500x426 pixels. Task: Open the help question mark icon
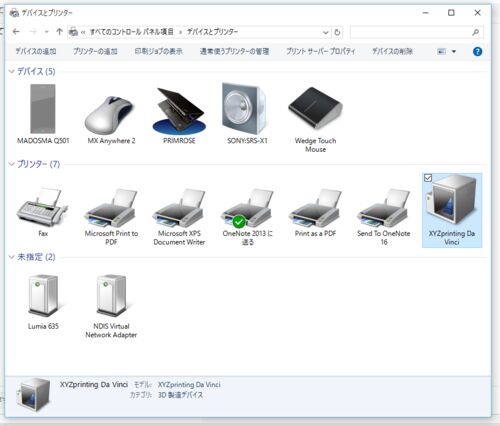point(477,51)
